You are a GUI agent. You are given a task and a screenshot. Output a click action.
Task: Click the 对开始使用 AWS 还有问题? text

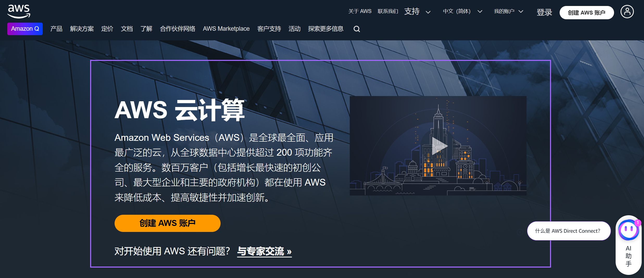coord(172,251)
